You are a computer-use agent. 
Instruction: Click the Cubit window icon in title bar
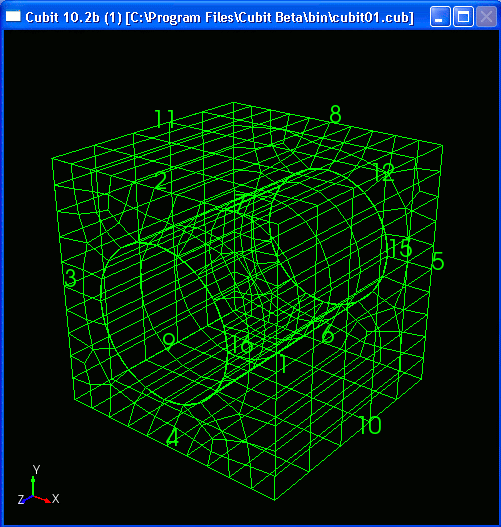tap(13, 16)
